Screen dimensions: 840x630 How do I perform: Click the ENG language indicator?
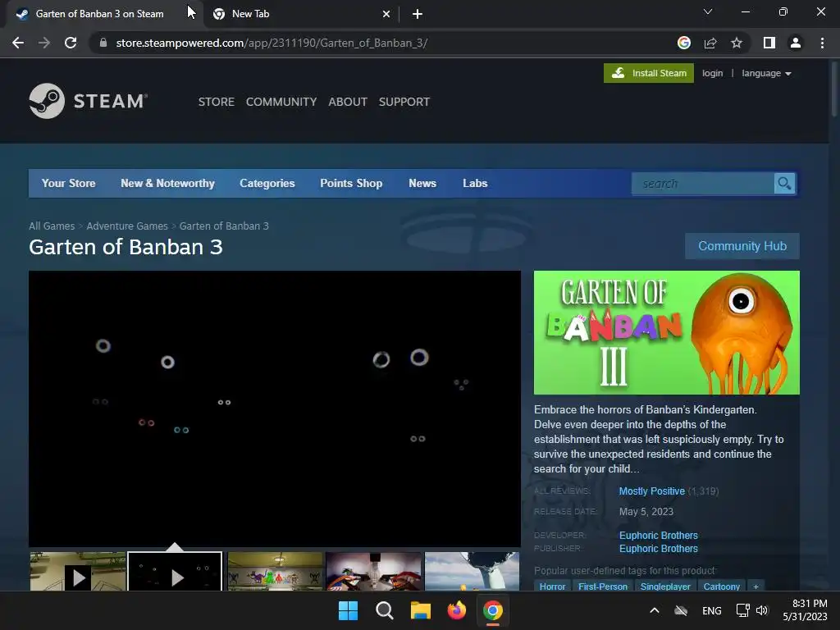click(711, 610)
